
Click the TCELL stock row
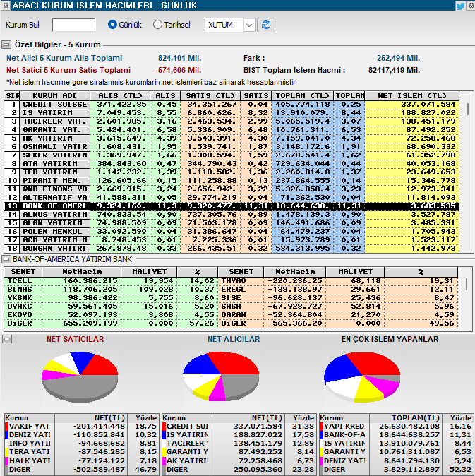pyautogui.click(x=111, y=281)
